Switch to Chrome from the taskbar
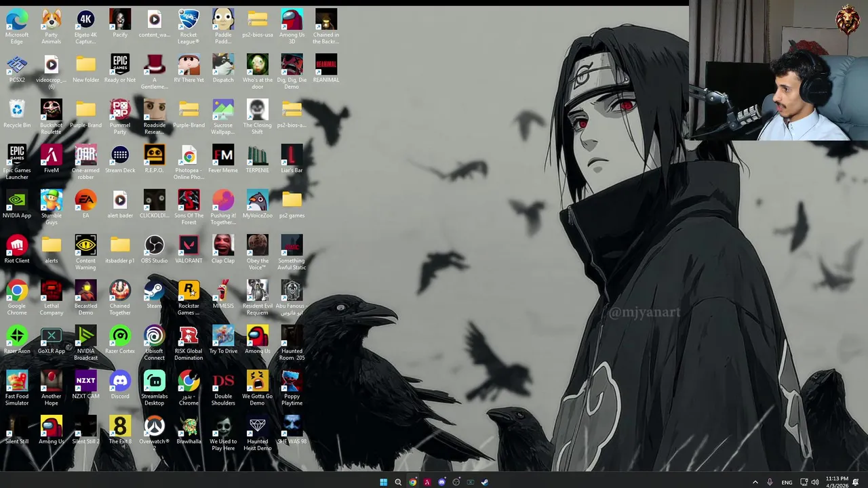This screenshot has width=868, height=488. point(412,482)
